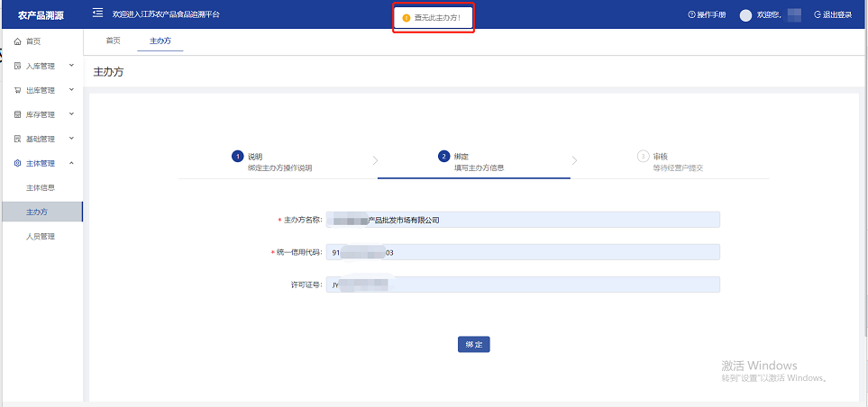Click the 出库管理 cart icon
Screen dimensions: 868x407
(17, 90)
